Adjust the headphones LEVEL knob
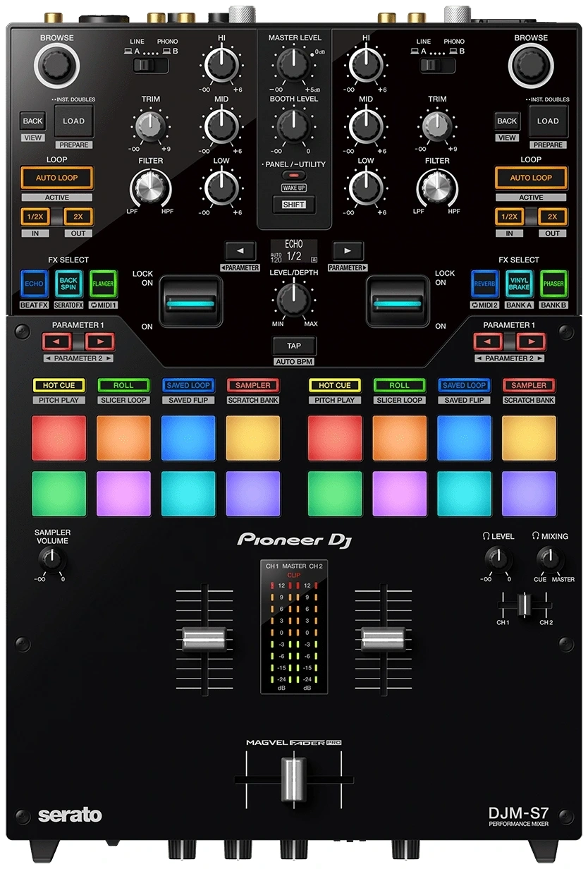The width and height of the screenshot is (588, 869). tap(498, 559)
